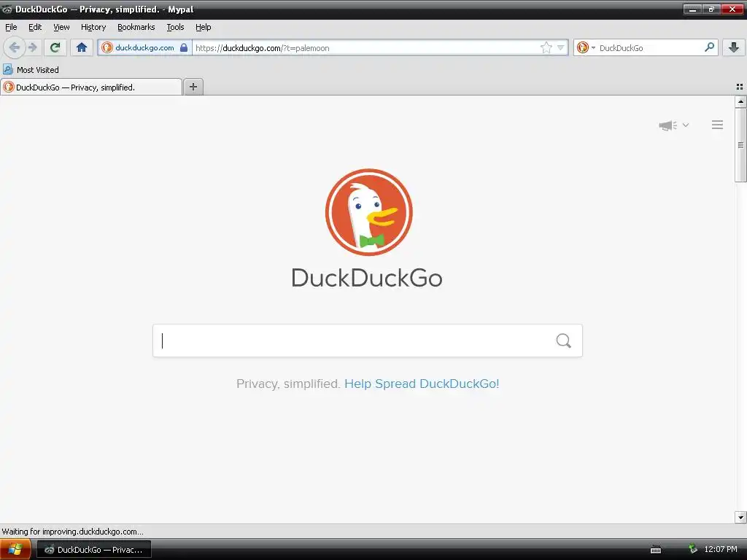
Task: Click the magnifier in browser search box
Action: (x=709, y=47)
